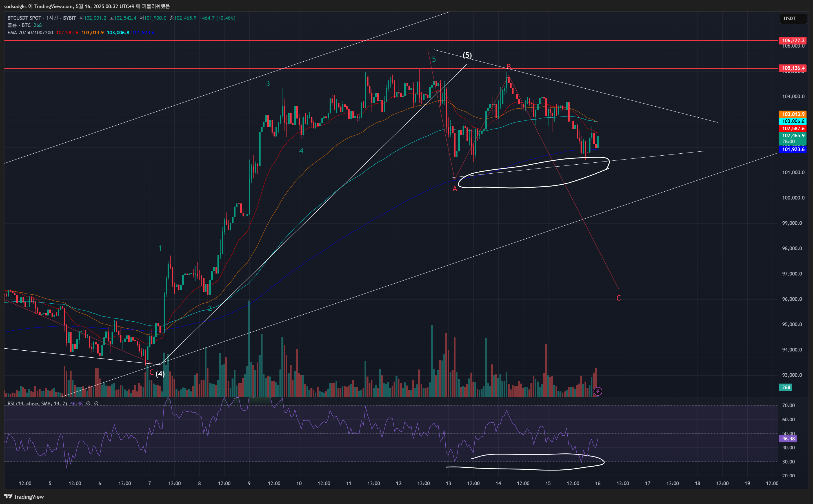Select the 볼륨 · BTC indicator legend
The height and width of the screenshot is (504, 813).
[x=19, y=25]
